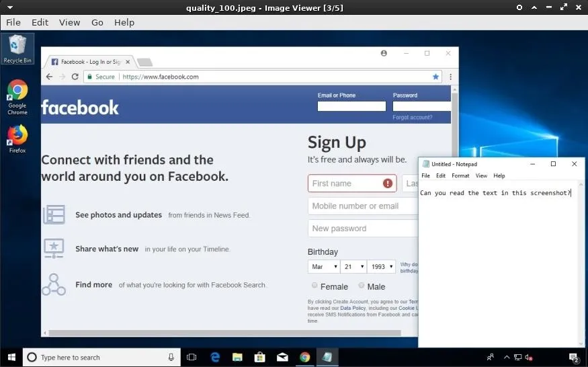
Task: Select the Male radio button
Action: pyautogui.click(x=361, y=286)
